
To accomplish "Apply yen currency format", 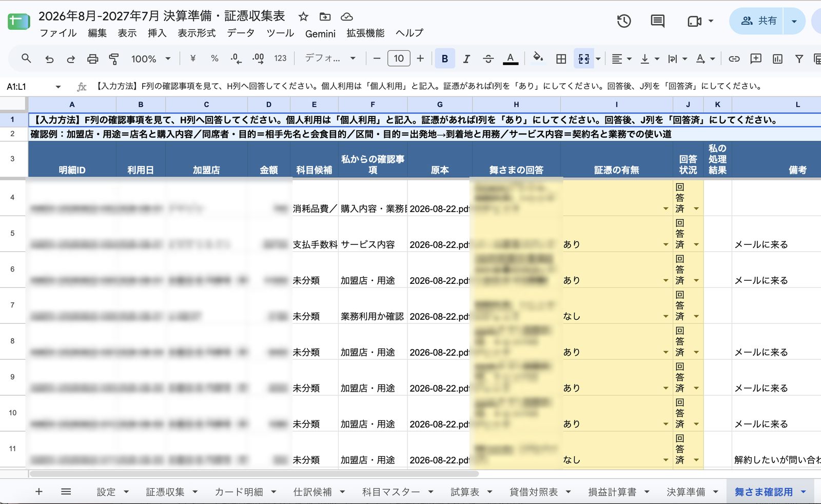I will click(x=193, y=59).
